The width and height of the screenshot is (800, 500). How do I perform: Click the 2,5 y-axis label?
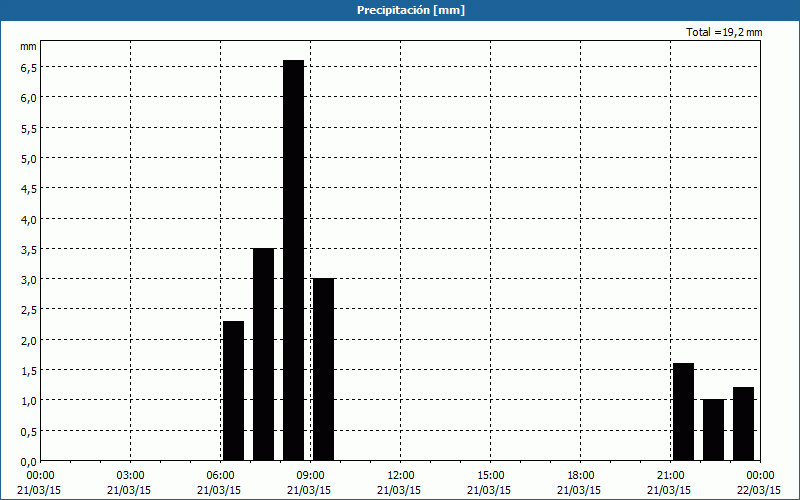tap(28, 310)
